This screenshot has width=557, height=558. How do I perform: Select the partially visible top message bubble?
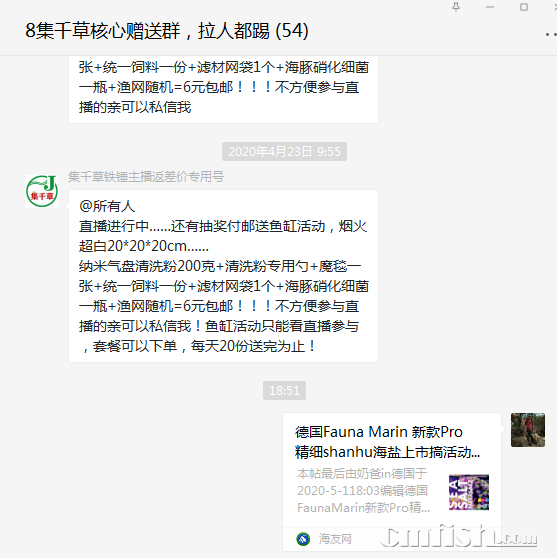click(x=223, y=89)
